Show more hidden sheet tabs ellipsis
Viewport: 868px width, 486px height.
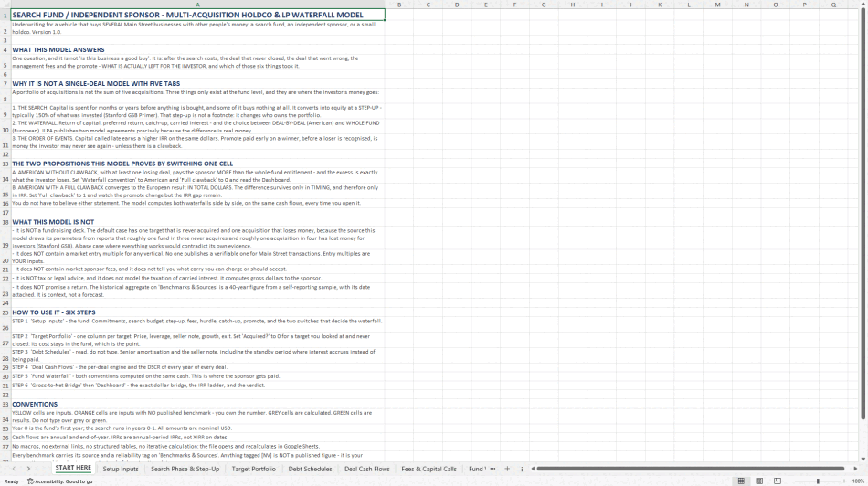point(492,469)
